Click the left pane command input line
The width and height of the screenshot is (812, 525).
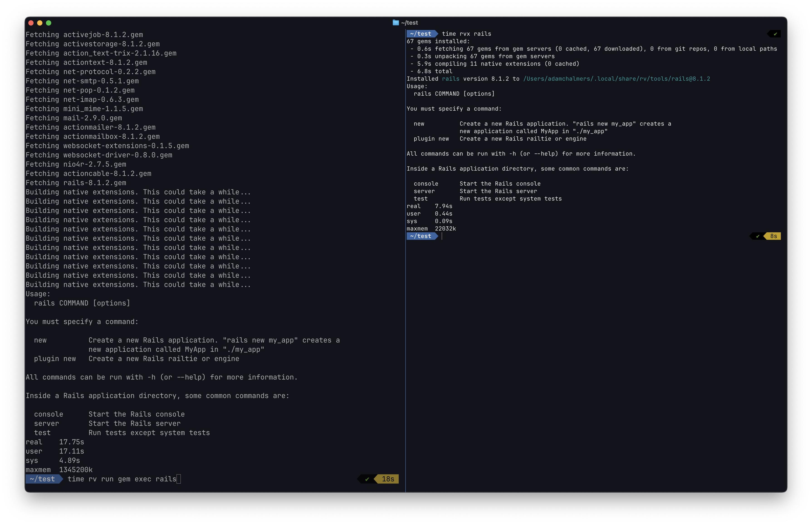click(122, 479)
